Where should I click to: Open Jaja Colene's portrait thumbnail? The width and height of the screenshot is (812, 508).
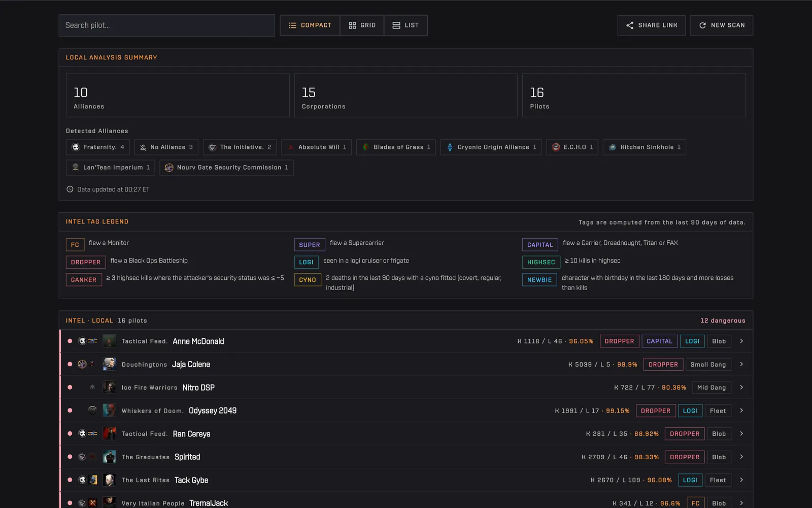coord(109,364)
